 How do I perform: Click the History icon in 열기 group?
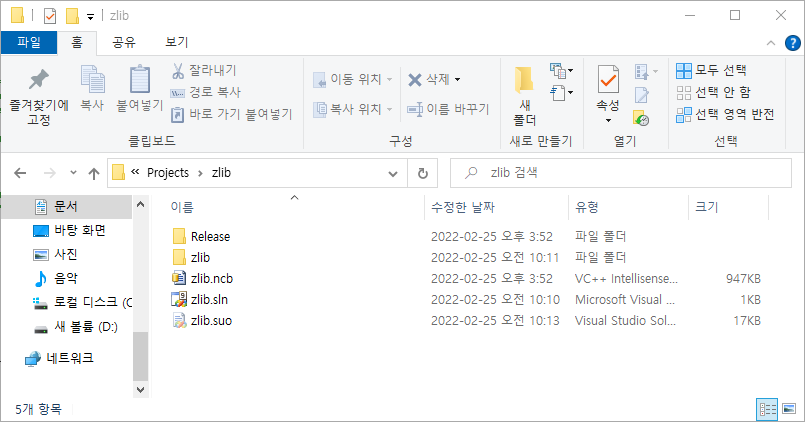pyautogui.click(x=642, y=118)
